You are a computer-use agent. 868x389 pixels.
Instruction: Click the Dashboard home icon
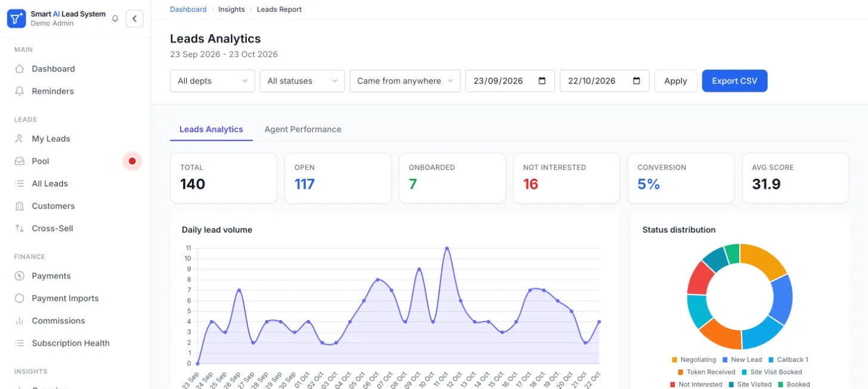click(x=20, y=69)
